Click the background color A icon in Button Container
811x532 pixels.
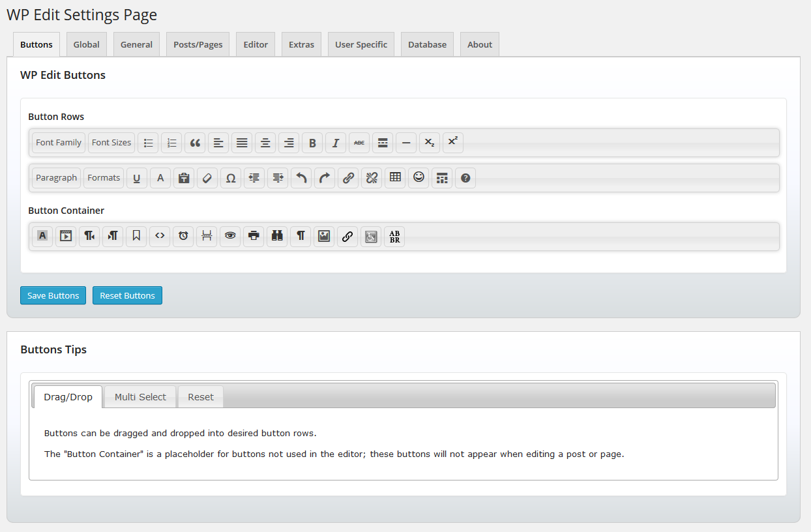point(42,237)
